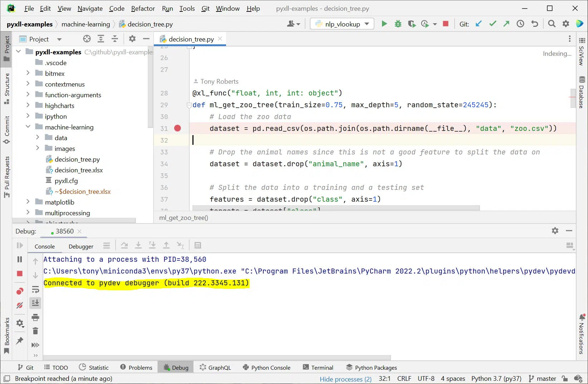Run with coverage icon
This screenshot has width=588, height=384.
[x=412, y=24]
